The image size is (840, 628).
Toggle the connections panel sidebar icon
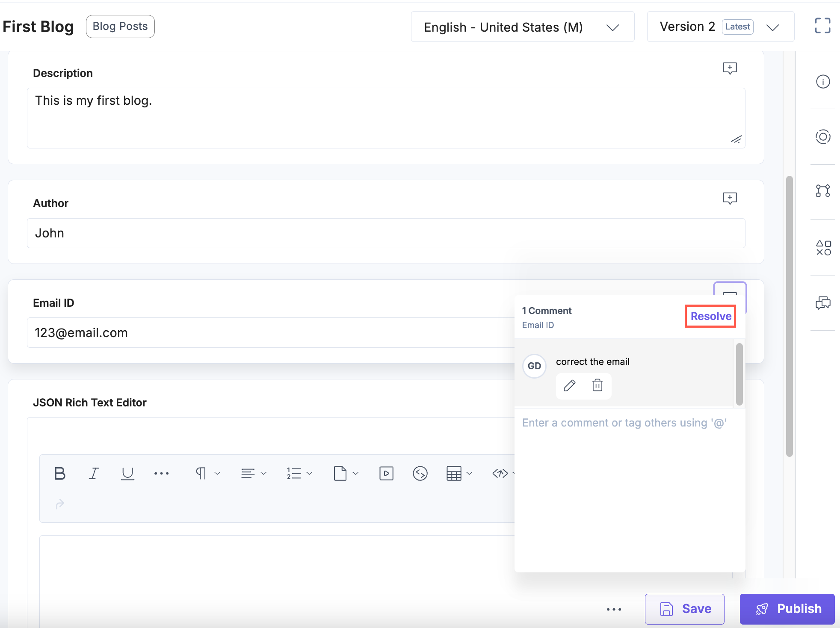(822, 191)
